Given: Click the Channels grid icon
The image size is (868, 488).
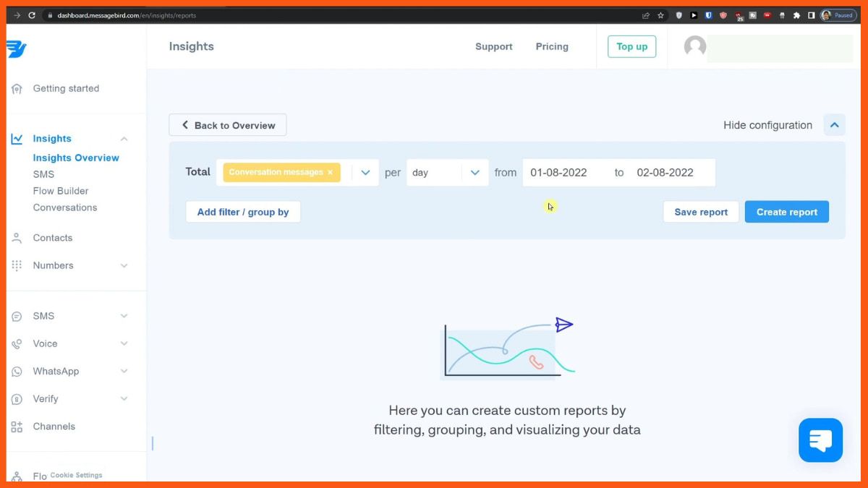Looking at the screenshot, I should click(16, 426).
